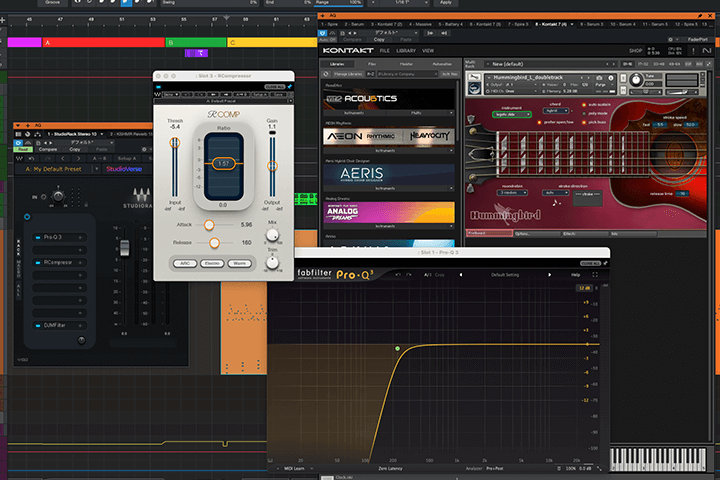The image size is (720, 480).
Task: Load next preset arrow in StudioRack
Action: (79, 158)
